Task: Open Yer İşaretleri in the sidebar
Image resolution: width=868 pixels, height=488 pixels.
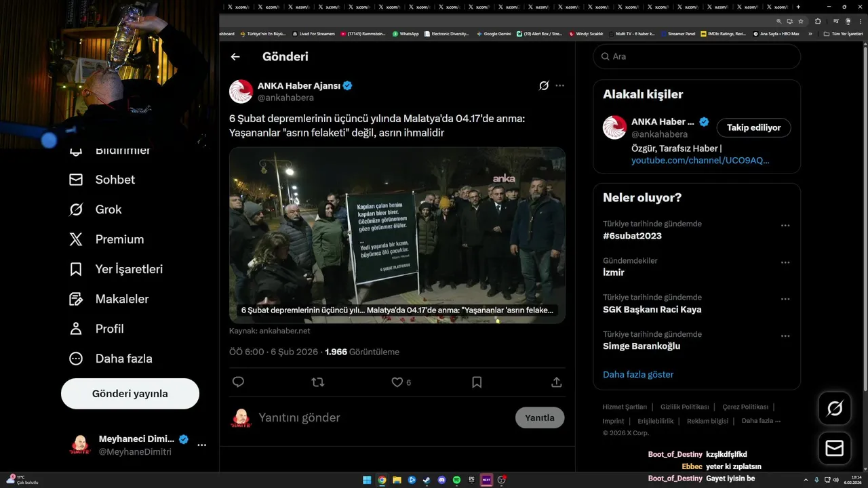Action: click(116, 269)
